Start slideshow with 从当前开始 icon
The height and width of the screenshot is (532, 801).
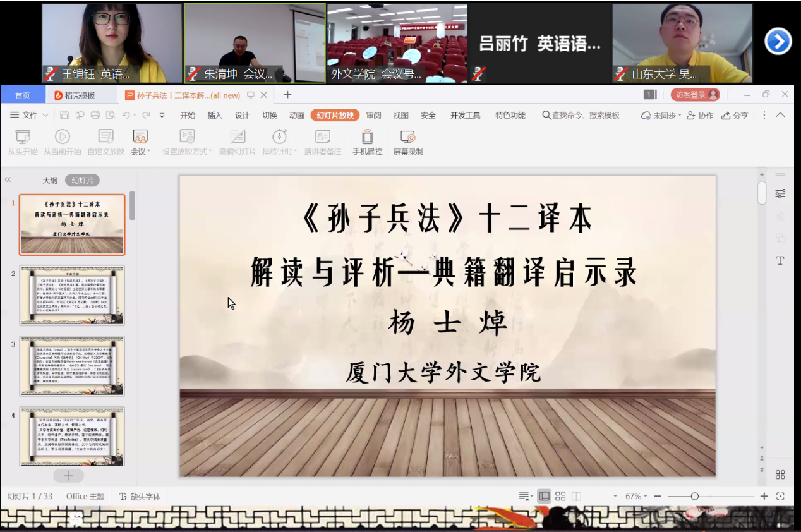pyautogui.click(x=62, y=137)
